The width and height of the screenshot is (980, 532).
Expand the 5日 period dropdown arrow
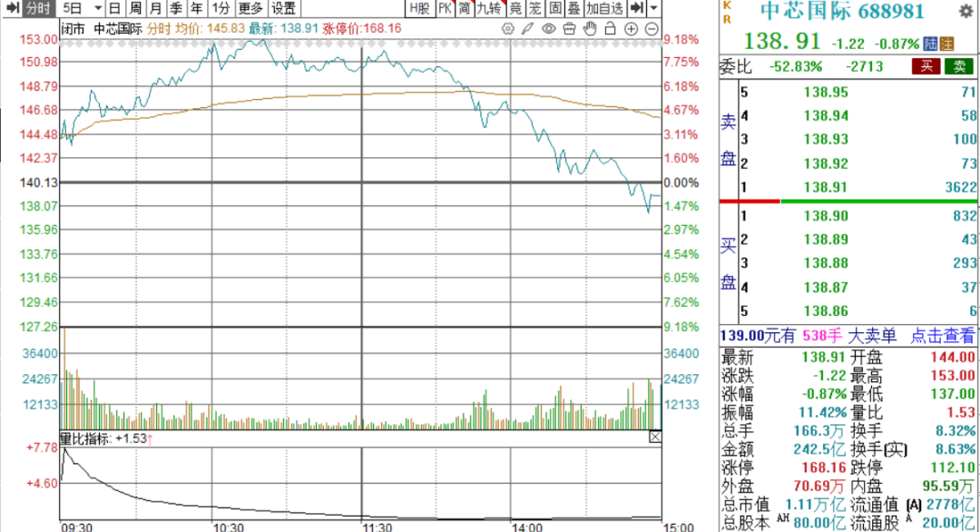coord(97,8)
